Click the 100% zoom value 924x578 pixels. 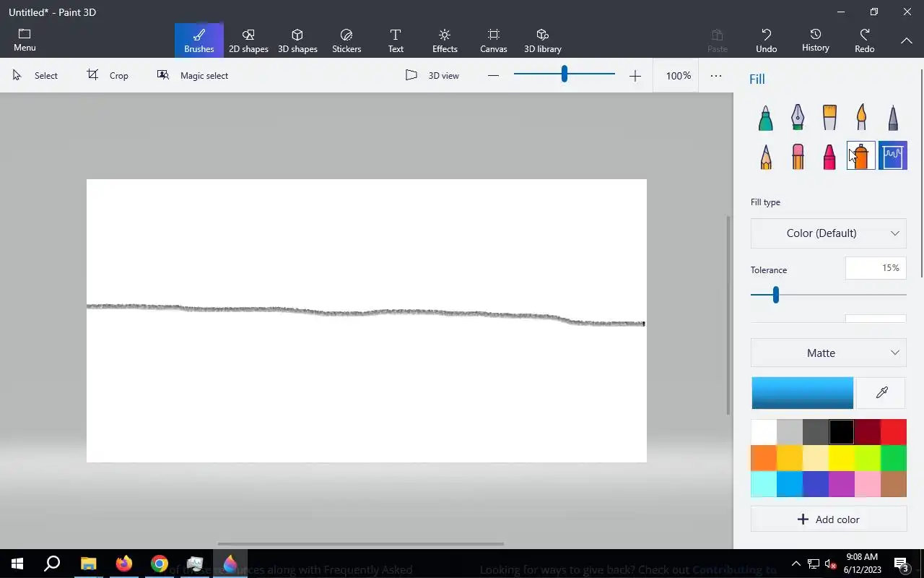click(x=678, y=75)
